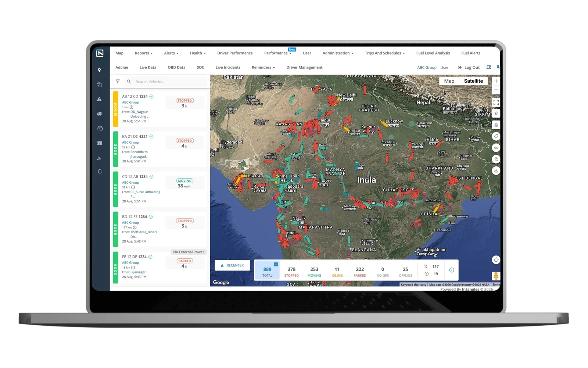Open the speedometer gauge sidebar icon
Image resolution: width=588 pixels, height=368 pixels.
(100, 128)
